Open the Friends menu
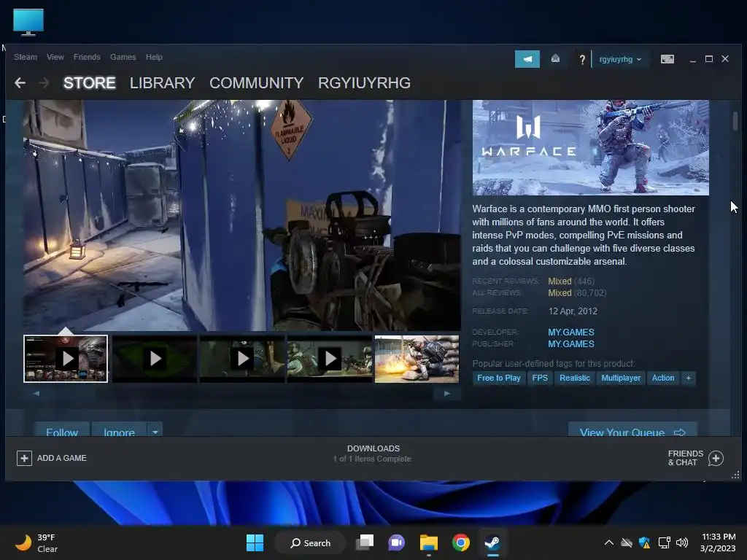Image resolution: width=747 pixels, height=560 pixels. pyautogui.click(x=87, y=57)
